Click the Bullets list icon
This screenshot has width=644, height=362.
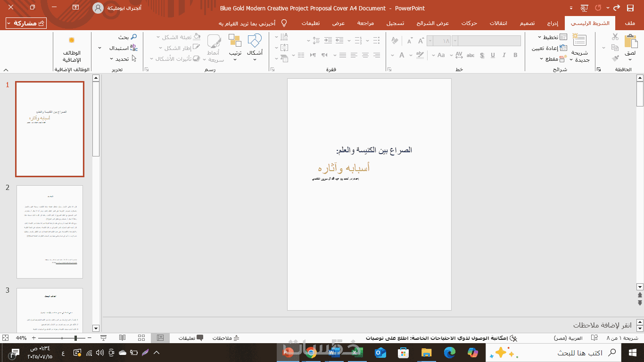376,41
